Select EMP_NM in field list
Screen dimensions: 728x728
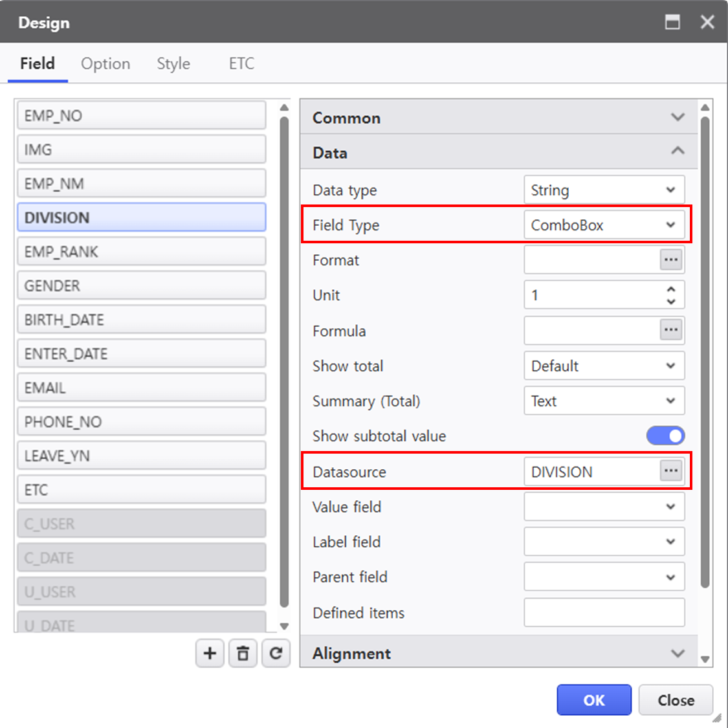pyautogui.click(x=142, y=183)
